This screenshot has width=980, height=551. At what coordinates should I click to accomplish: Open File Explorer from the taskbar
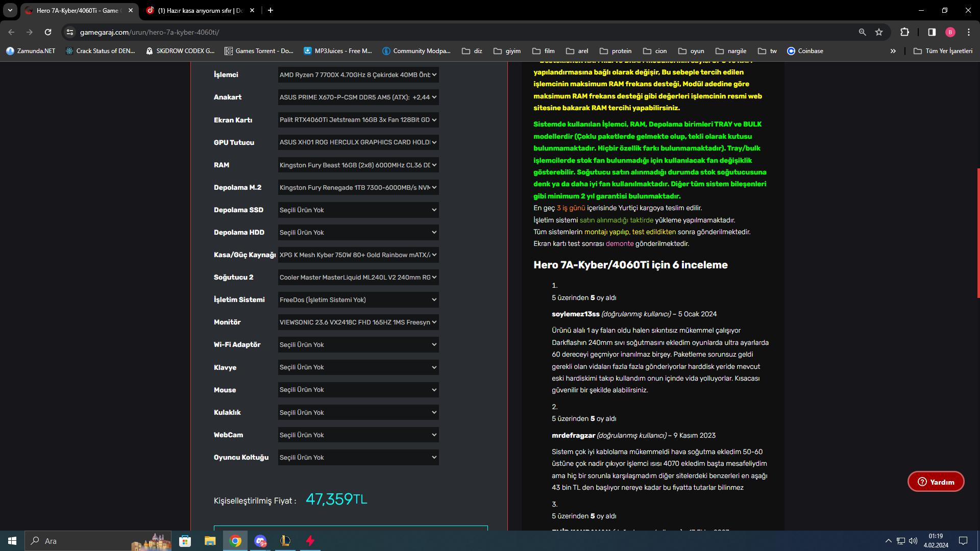tap(210, 541)
